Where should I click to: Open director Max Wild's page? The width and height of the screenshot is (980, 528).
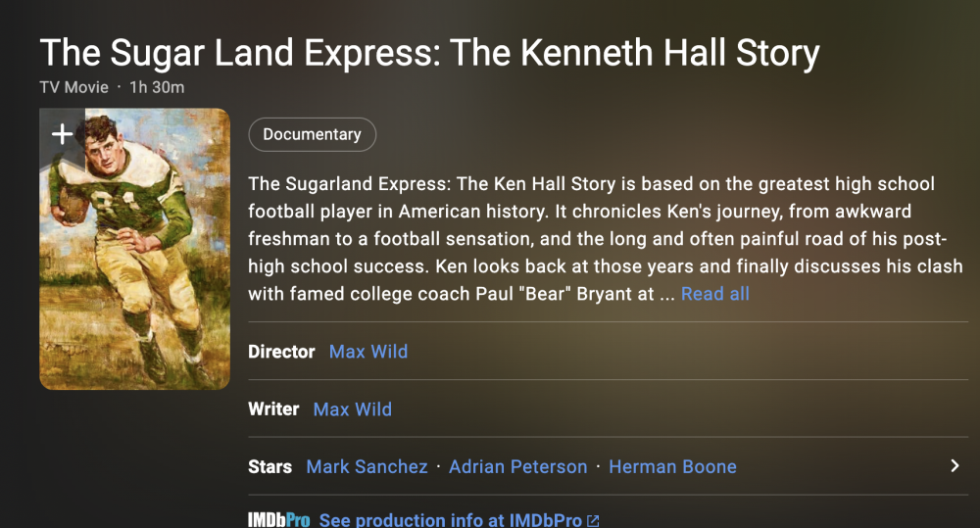click(368, 352)
